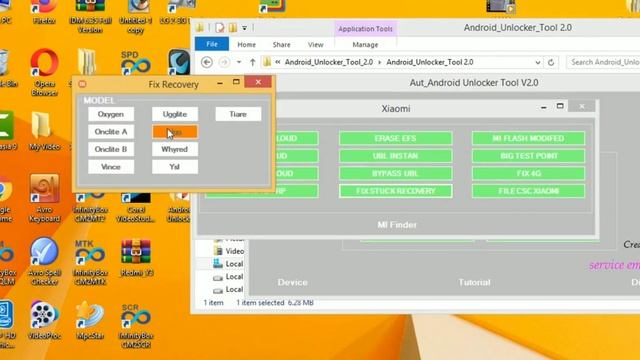Screen dimensions: 640x360
Task: Select the Oxygen model button
Action: pos(111,114)
